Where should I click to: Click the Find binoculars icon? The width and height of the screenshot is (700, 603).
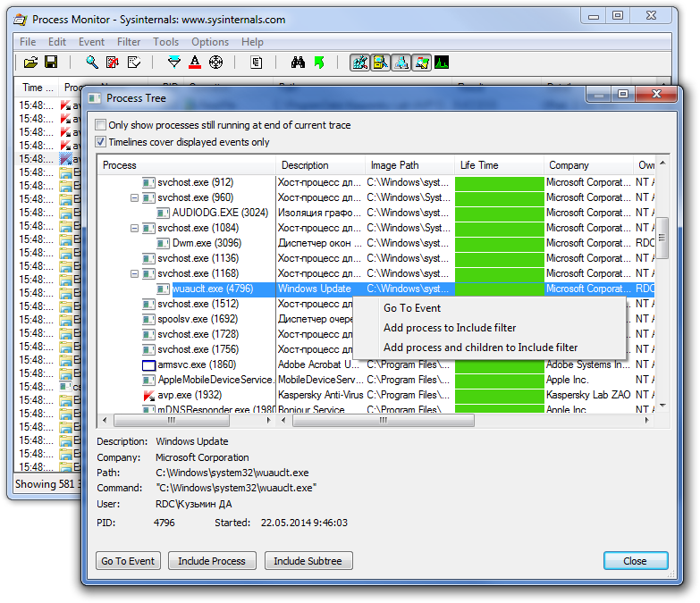(298, 63)
